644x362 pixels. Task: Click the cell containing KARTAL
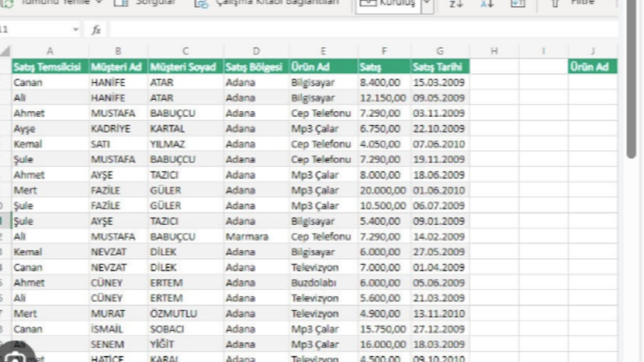[186, 129]
